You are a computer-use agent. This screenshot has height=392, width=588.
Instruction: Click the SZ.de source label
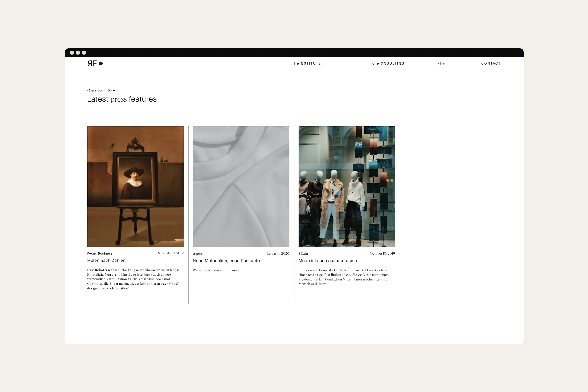(x=303, y=253)
